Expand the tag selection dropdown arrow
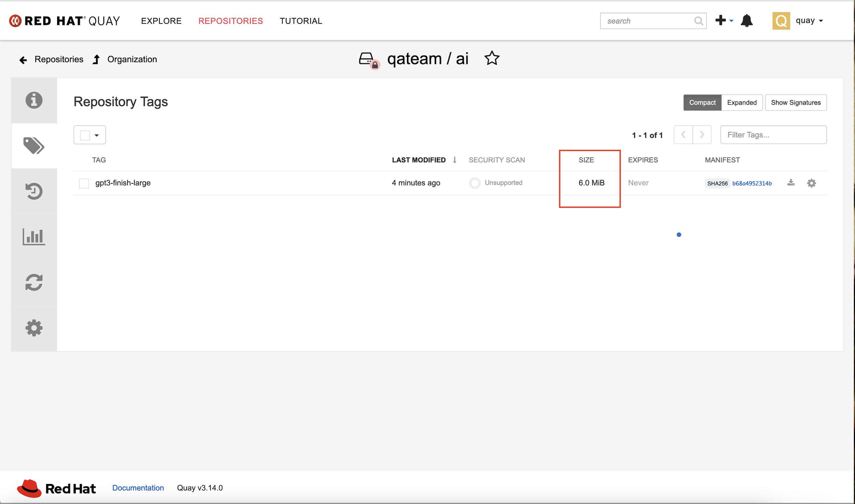Viewport: 855px width, 504px height. 97,135
